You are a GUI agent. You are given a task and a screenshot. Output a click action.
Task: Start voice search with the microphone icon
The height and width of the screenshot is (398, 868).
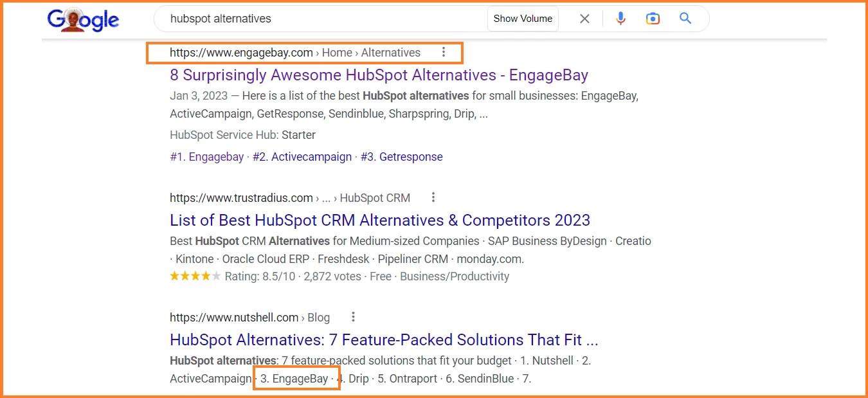(620, 19)
